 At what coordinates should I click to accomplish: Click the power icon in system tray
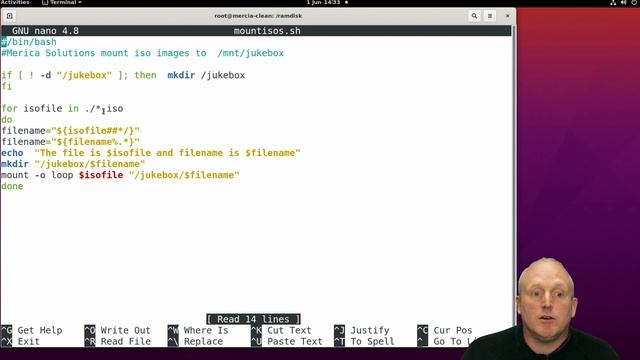click(634, 2)
